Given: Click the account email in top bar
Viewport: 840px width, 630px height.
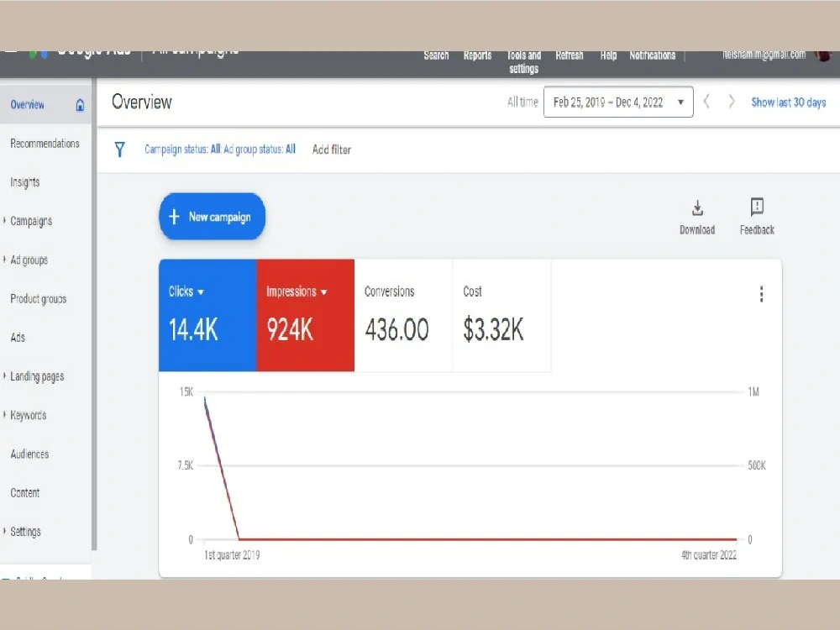Looking at the screenshot, I should coord(764,55).
